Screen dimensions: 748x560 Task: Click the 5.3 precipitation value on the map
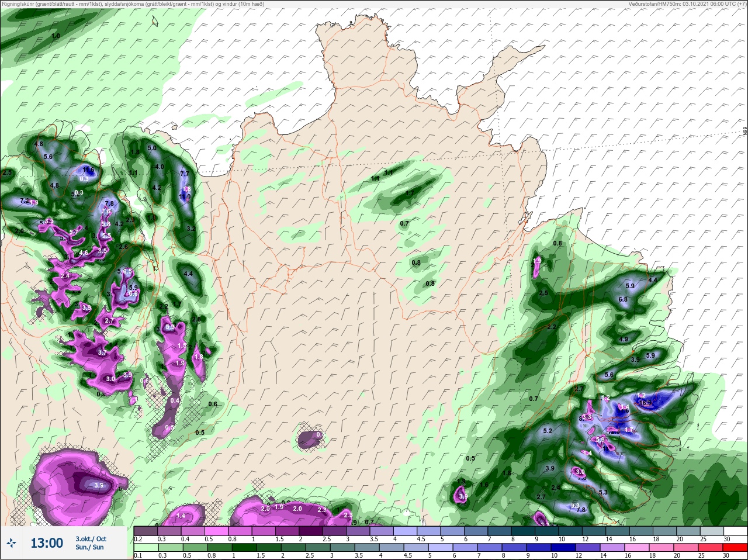click(x=604, y=492)
